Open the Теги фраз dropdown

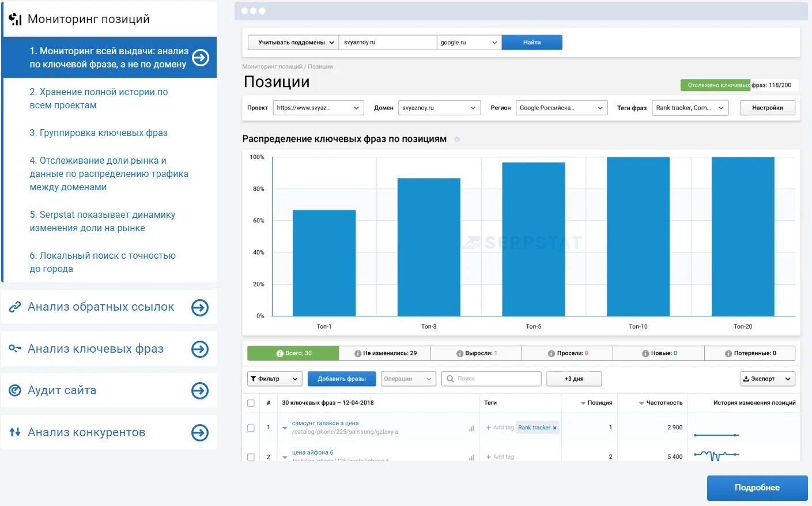click(690, 108)
